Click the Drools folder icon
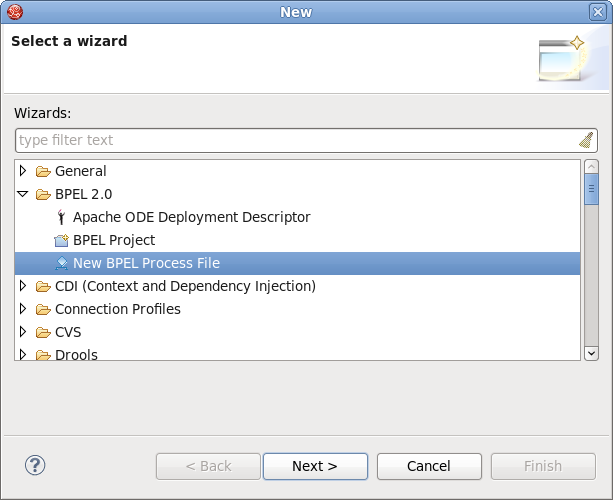 pos(43,354)
